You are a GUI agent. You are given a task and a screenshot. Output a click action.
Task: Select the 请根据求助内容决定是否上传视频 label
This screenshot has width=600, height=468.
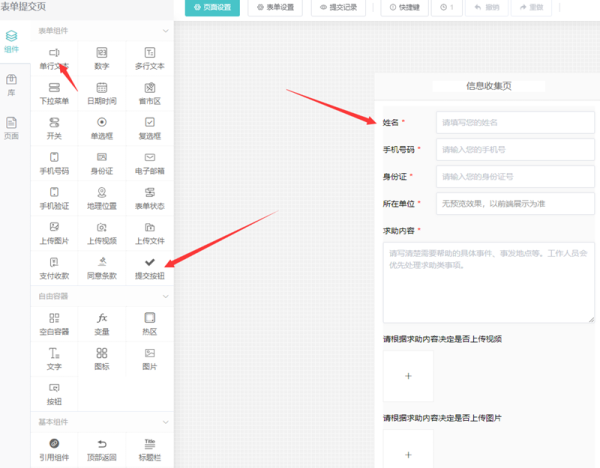pos(442,339)
